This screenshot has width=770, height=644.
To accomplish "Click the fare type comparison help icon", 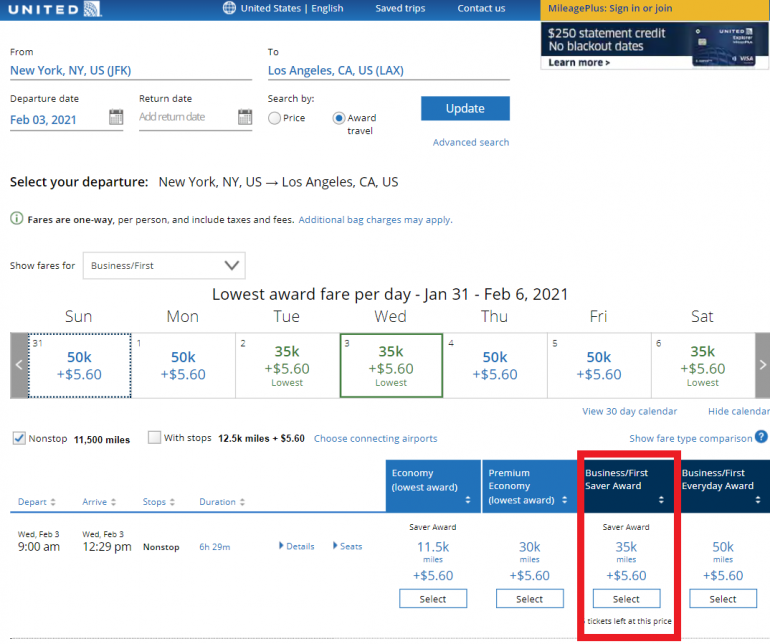I will [x=761, y=437].
